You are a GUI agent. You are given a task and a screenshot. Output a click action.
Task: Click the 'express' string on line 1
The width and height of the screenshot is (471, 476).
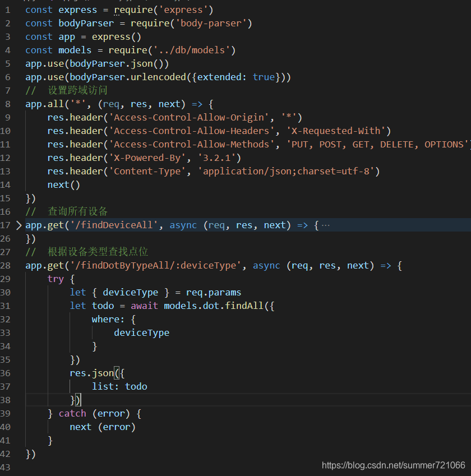point(183,10)
